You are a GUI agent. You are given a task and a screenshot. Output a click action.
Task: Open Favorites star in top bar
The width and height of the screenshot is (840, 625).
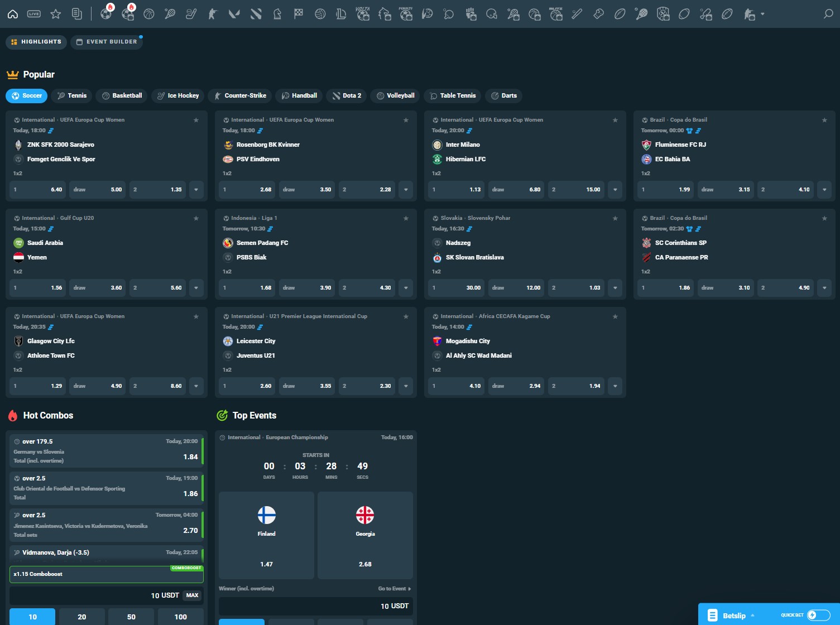(55, 14)
